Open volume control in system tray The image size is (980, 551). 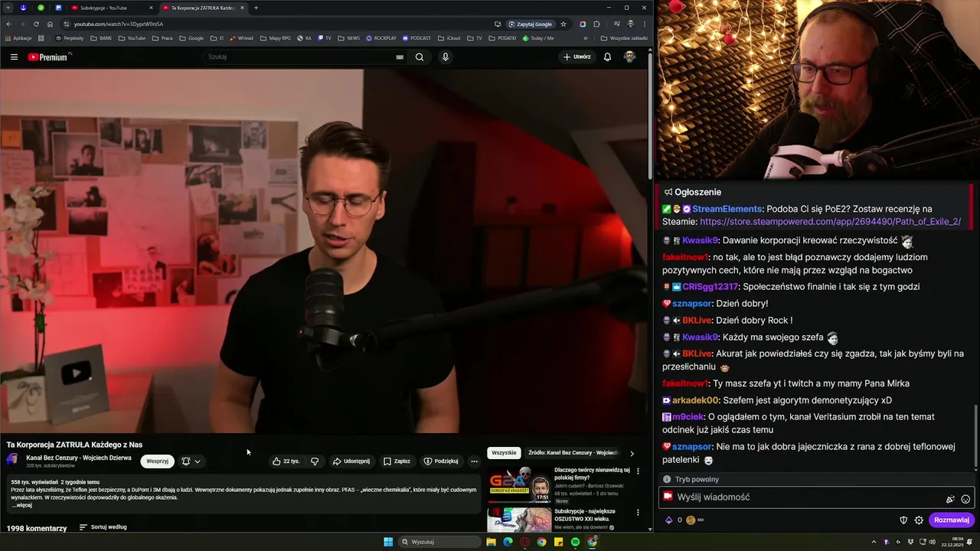click(933, 542)
